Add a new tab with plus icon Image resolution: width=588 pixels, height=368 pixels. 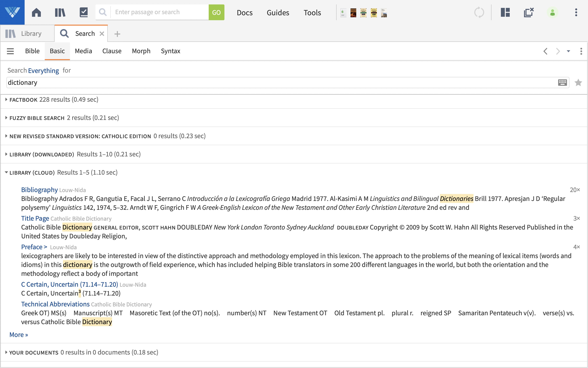coord(117,34)
